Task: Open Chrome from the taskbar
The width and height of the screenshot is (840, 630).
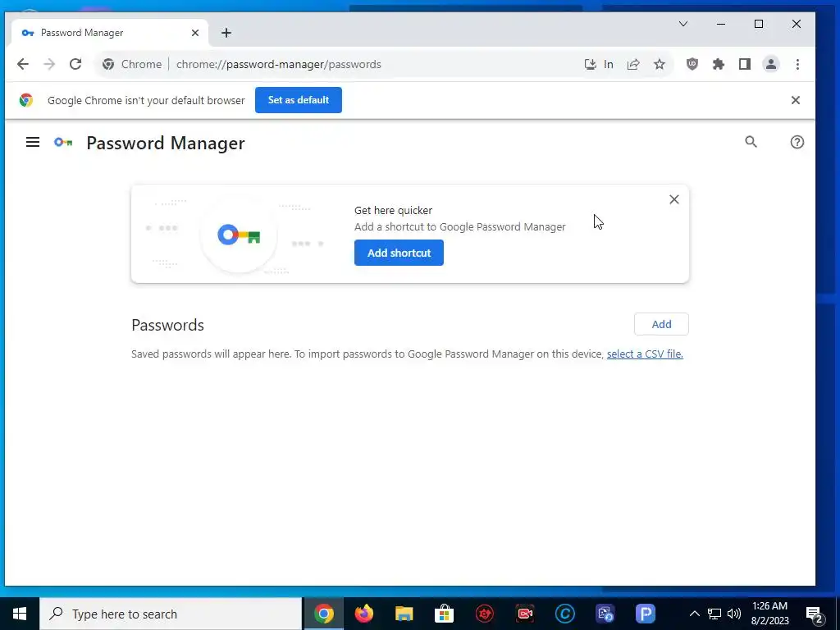Action: (323, 614)
